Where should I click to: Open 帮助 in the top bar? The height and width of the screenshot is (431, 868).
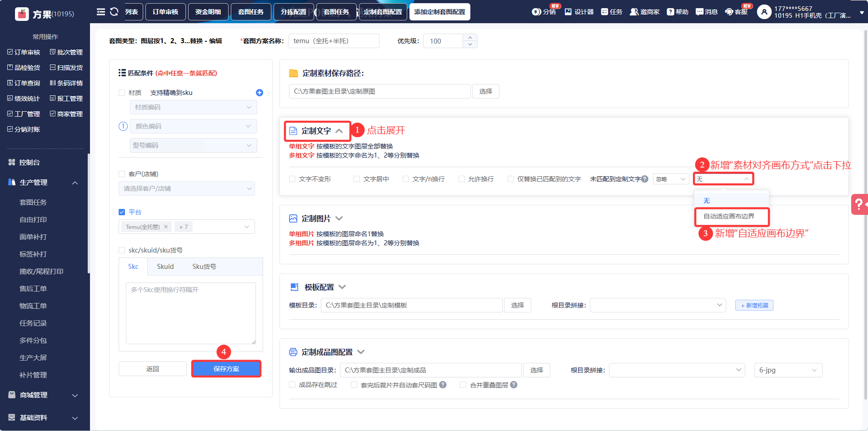[x=678, y=12]
